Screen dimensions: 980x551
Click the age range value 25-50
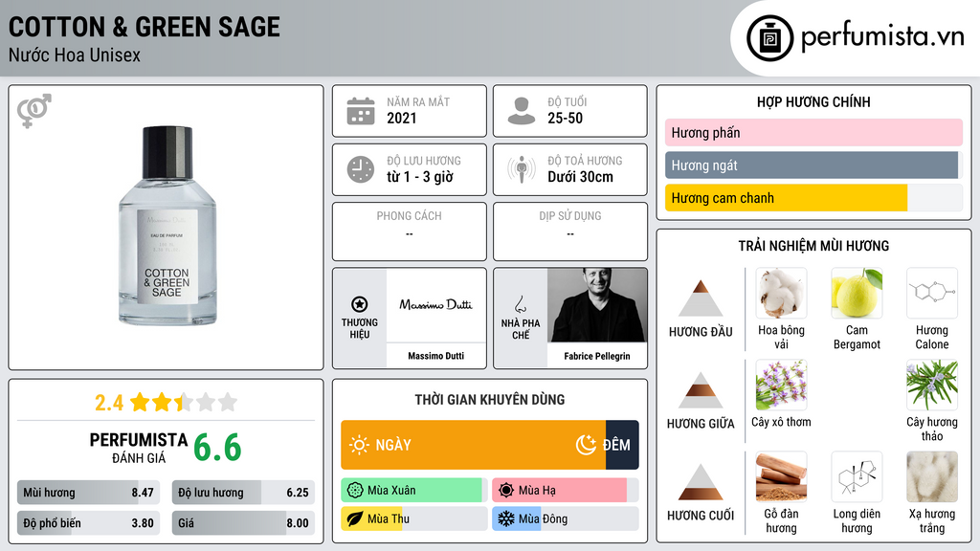point(565,118)
